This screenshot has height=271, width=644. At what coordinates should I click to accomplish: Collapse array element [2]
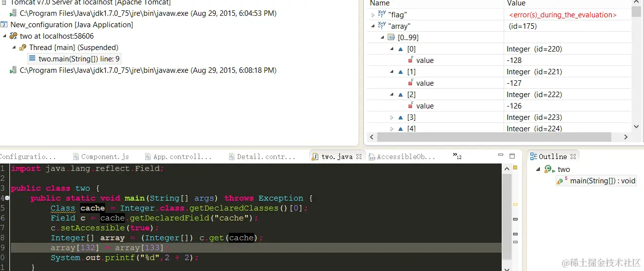392,95
